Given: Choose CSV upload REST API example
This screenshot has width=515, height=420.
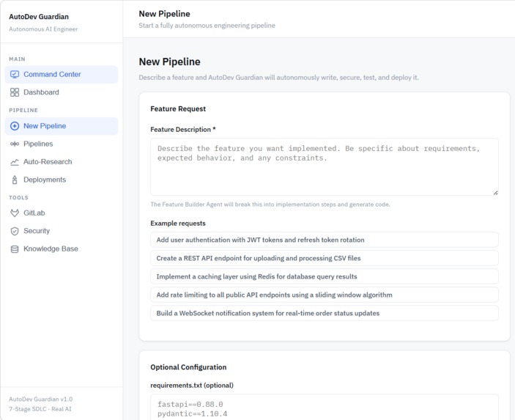Looking at the screenshot, I should (x=325, y=258).
